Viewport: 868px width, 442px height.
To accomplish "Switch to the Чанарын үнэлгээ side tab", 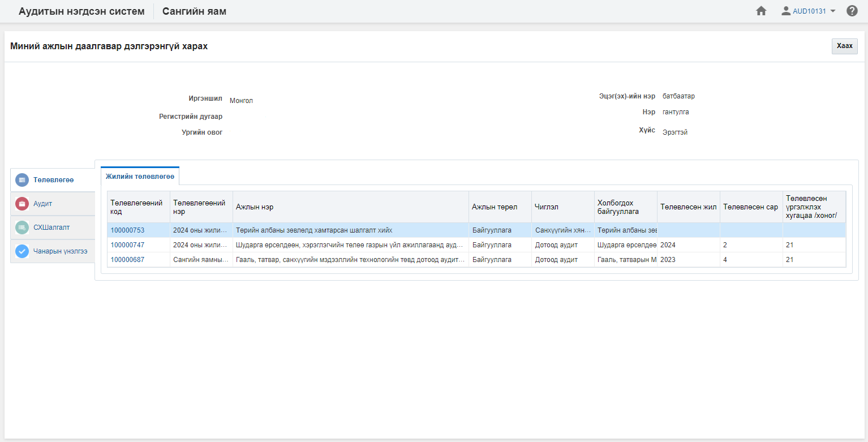I will [53, 251].
